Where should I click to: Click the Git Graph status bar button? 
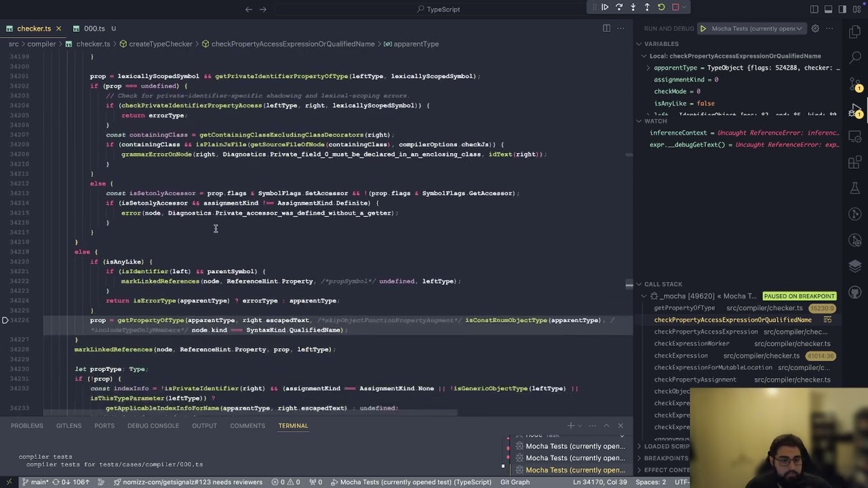click(x=515, y=482)
